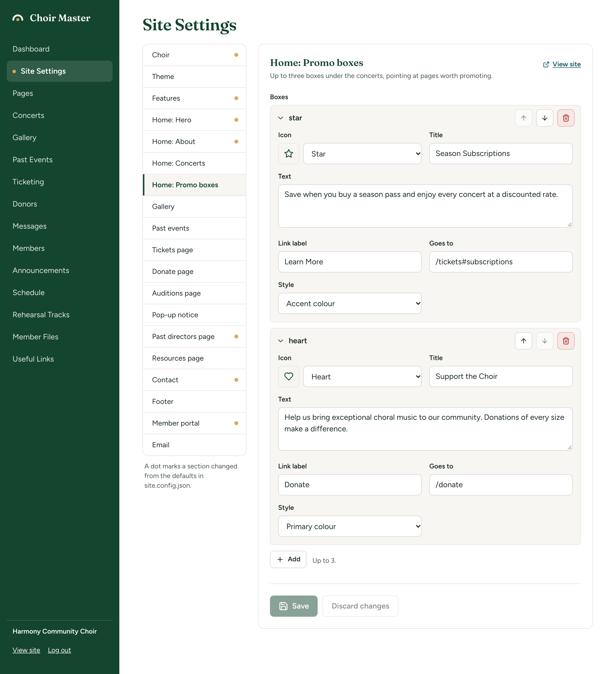Click the Learn More link label field

350,262
